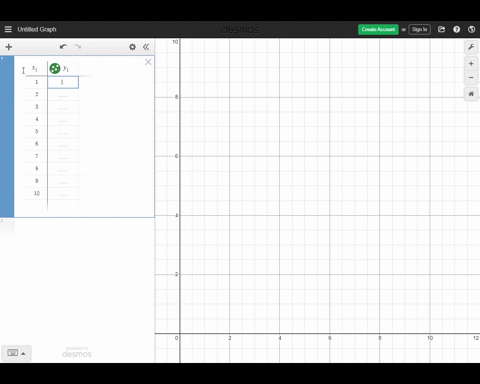Reset graph to default home view
Image resolution: width=480 pixels, height=384 pixels.
tap(471, 94)
